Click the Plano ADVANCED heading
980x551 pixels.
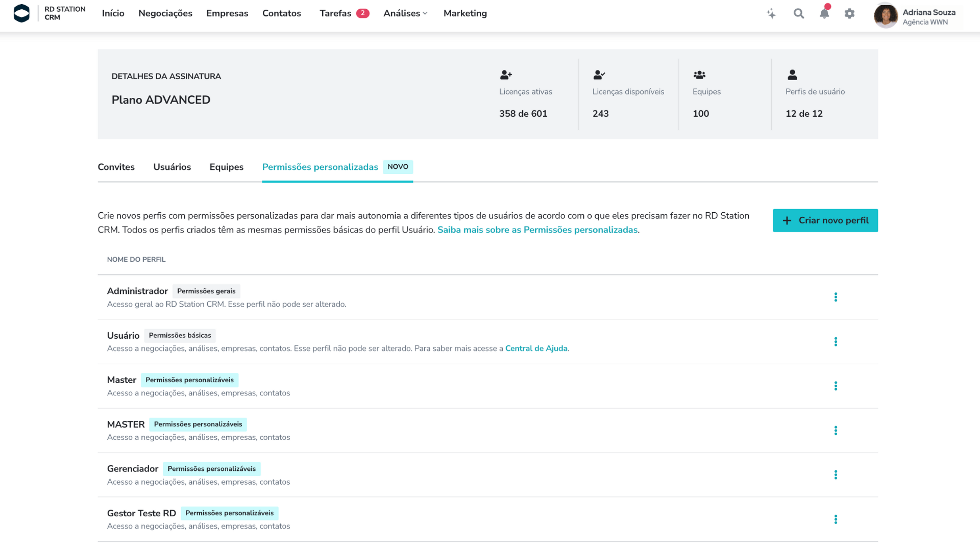click(x=161, y=100)
